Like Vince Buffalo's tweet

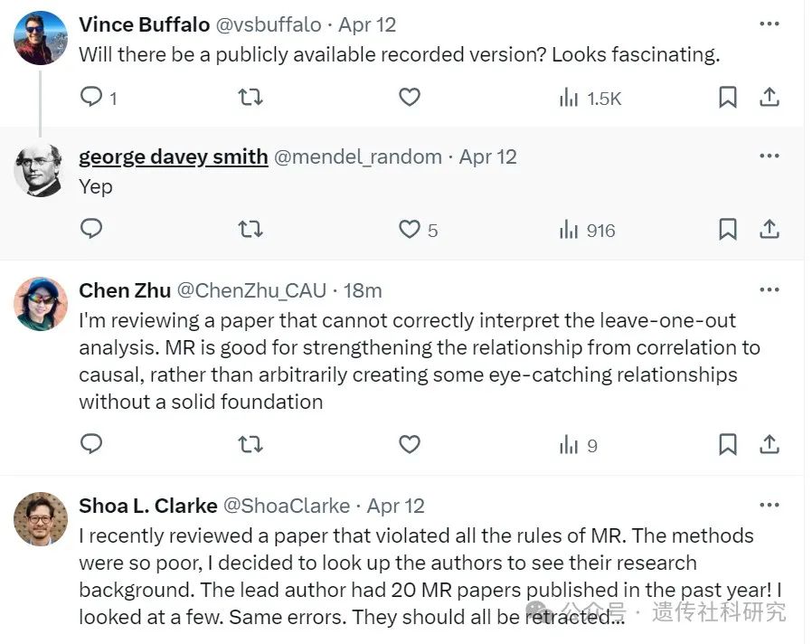pyautogui.click(x=410, y=97)
